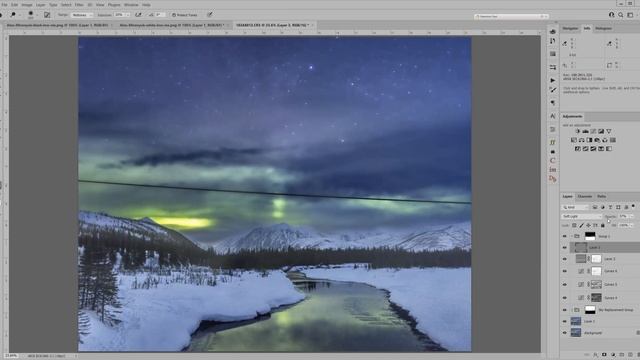This screenshot has width=640, height=360.
Task: Hide the Group 1 layer group
Action: coord(564,236)
